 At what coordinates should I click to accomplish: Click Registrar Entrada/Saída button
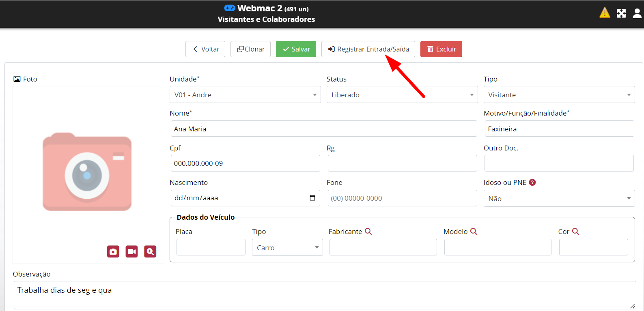(x=368, y=49)
